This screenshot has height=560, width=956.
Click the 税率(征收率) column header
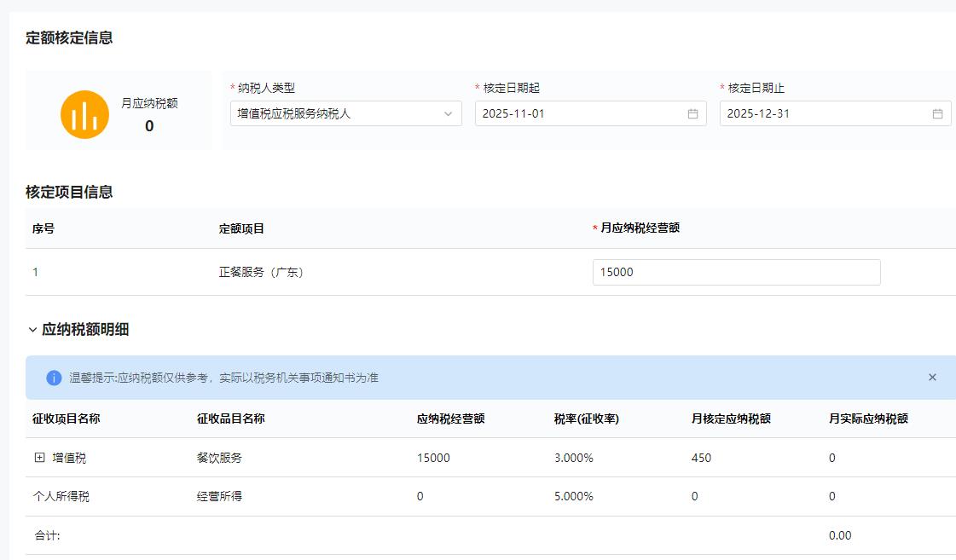[x=586, y=419]
